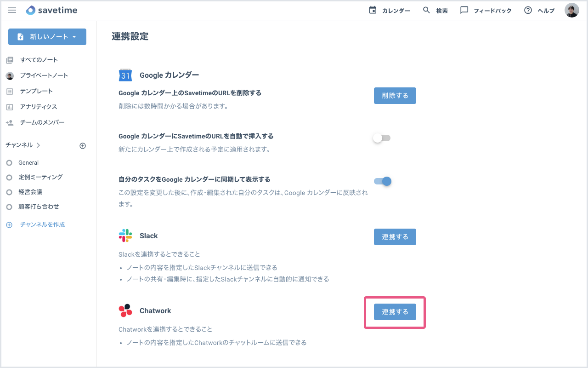Viewport: 588px width, 368px height.
Task: Click the circle icon next to General
Action: pyautogui.click(x=9, y=163)
